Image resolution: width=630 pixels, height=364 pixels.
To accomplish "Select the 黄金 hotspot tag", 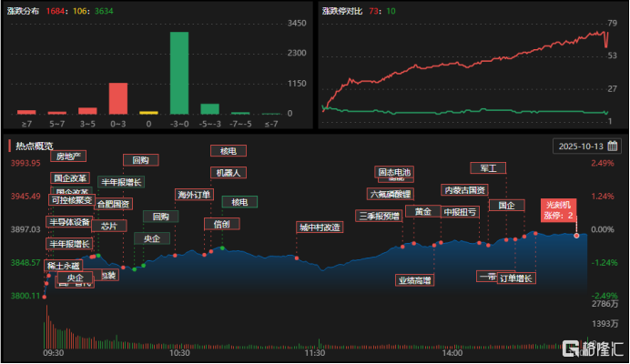I will 422,211.
